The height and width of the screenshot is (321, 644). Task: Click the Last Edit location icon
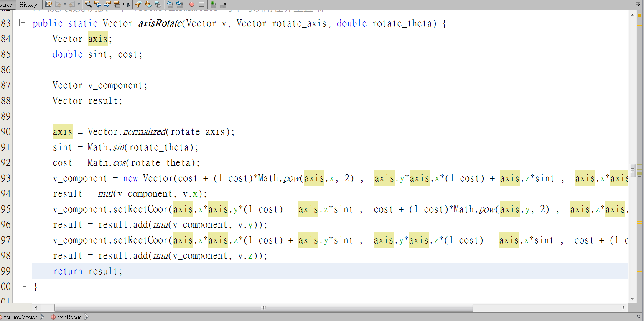click(48, 4)
